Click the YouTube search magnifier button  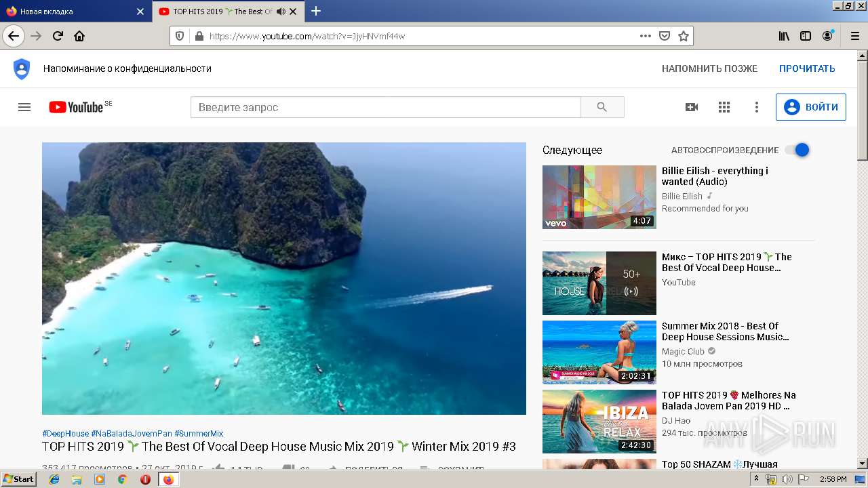coord(602,107)
